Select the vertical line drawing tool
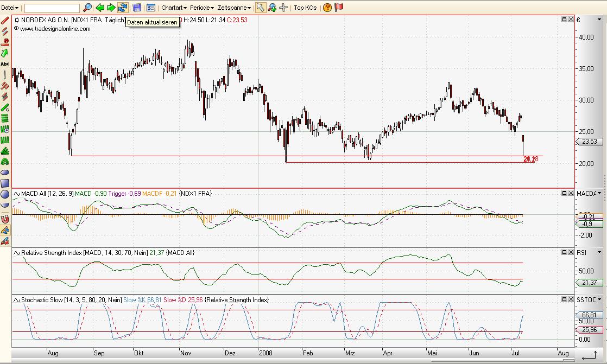This screenshot has height=364, width=607. (5, 75)
